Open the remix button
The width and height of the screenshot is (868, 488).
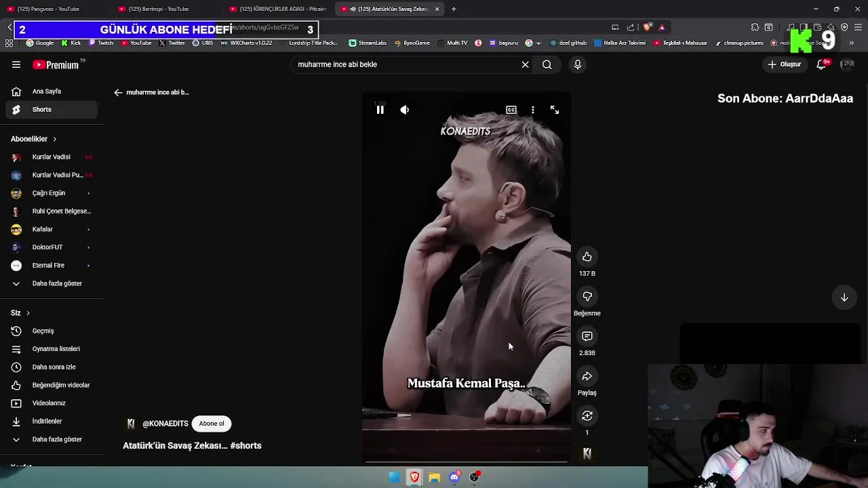pyautogui.click(x=587, y=415)
